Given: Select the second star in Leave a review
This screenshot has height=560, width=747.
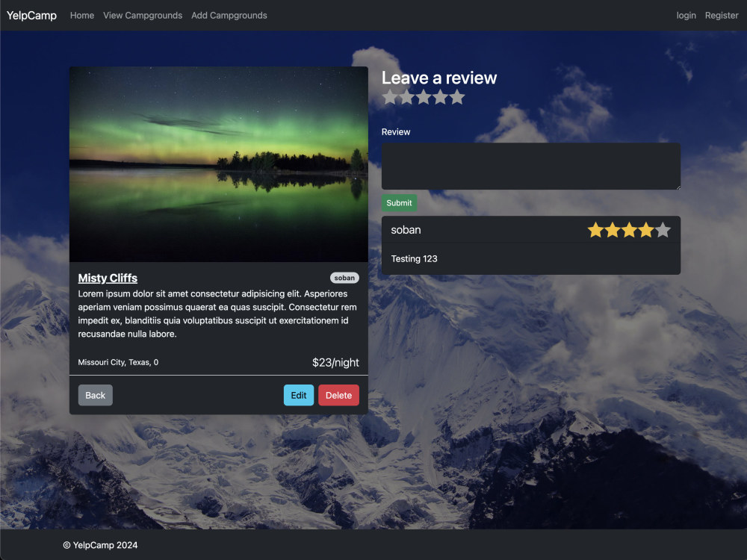Looking at the screenshot, I should [407, 96].
